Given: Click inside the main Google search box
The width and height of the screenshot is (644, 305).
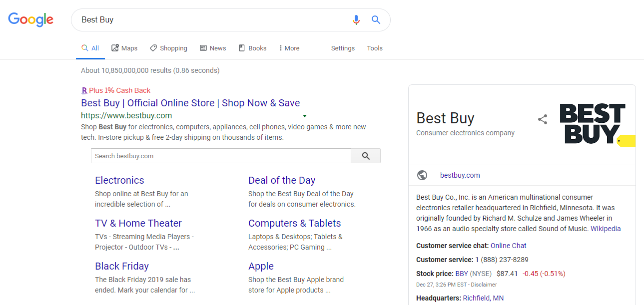Looking at the screenshot, I should 200,19.
